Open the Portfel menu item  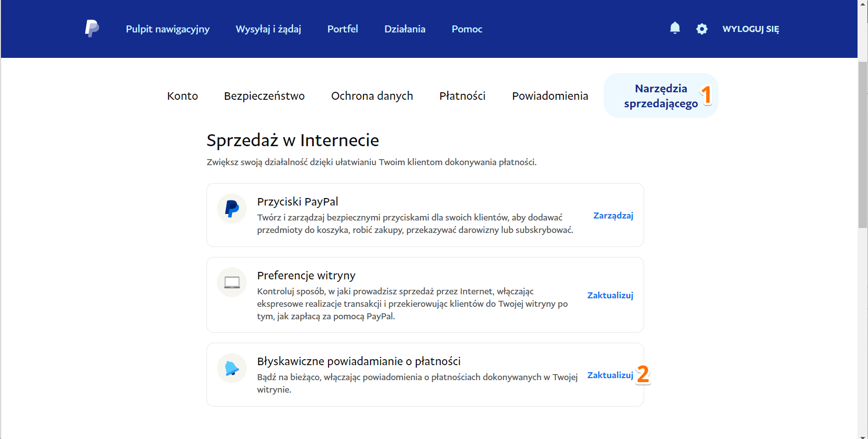click(x=343, y=29)
